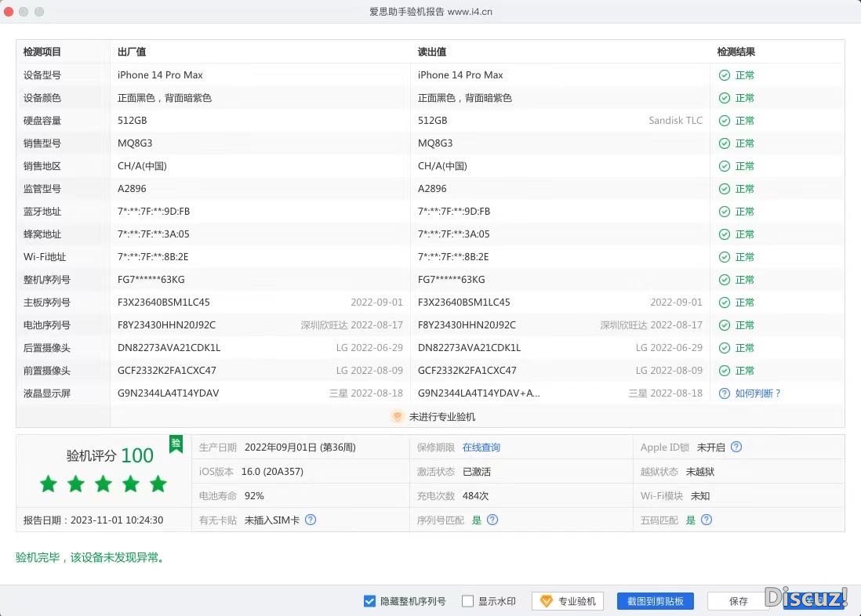
Task: Open the 如何判断？ link
Action: pyautogui.click(x=757, y=393)
